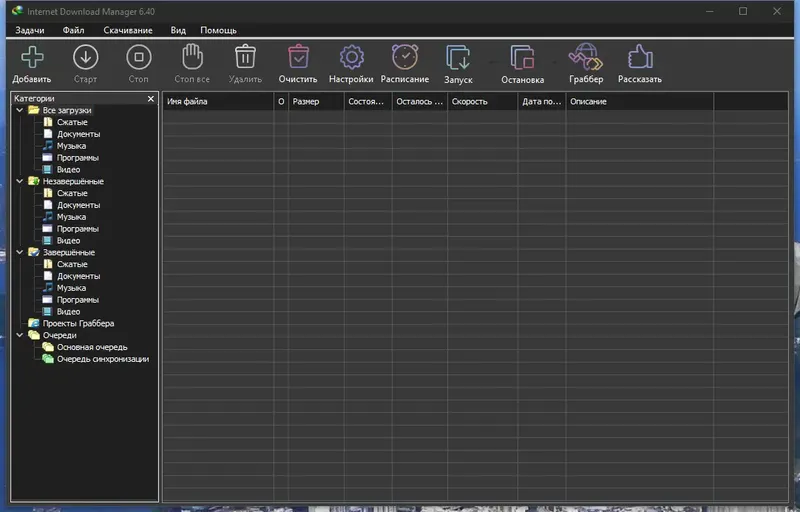The image size is (800, 512).
Task: Sort by Описание column header
Action: click(640, 101)
